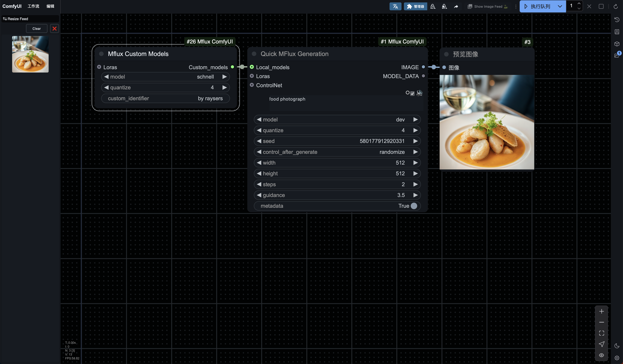Click the share arrow icon in toolbar
This screenshot has height=364, width=623.
[456, 6]
